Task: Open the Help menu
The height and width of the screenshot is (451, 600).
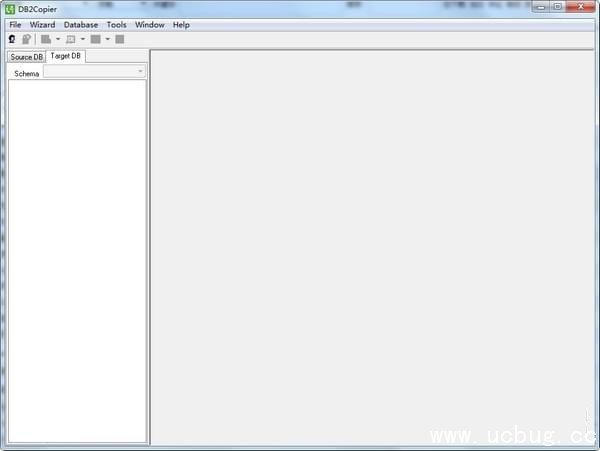Action: point(181,24)
